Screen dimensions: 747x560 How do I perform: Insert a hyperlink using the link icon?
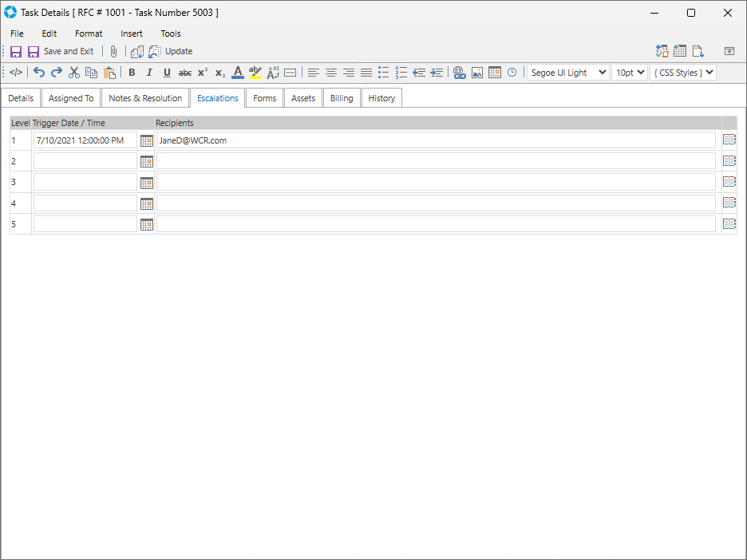pyautogui.click(x=459, y=73)
